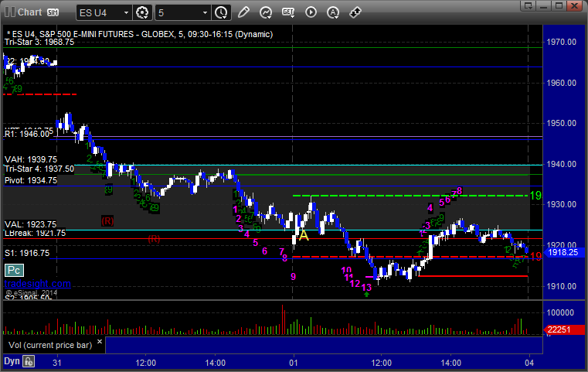Click the window link grip icon
The height and width of the screenshot is (372, 588).
10,12
